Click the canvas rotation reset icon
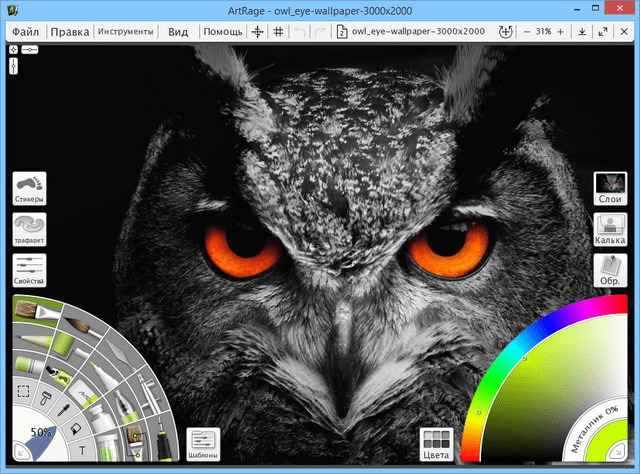This screenshot has width=640, height=474. point(506,31)
